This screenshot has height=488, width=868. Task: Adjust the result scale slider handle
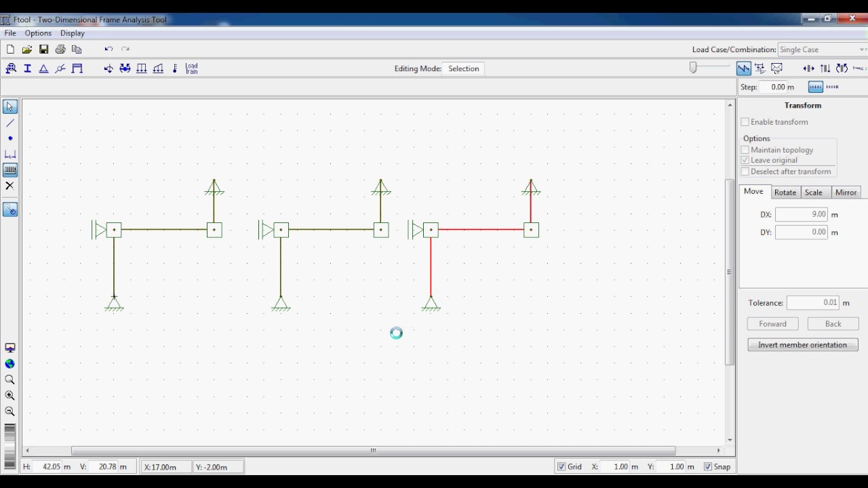tap(693, 68)
